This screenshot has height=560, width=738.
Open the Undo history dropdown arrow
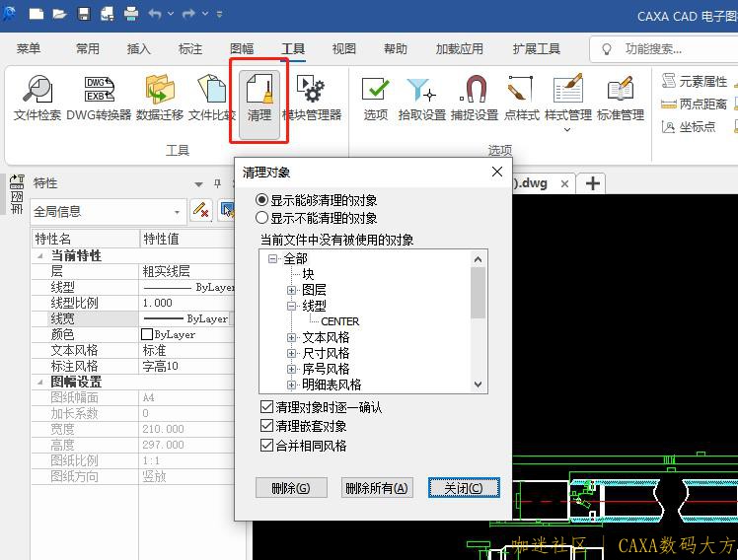pos(171,14)
